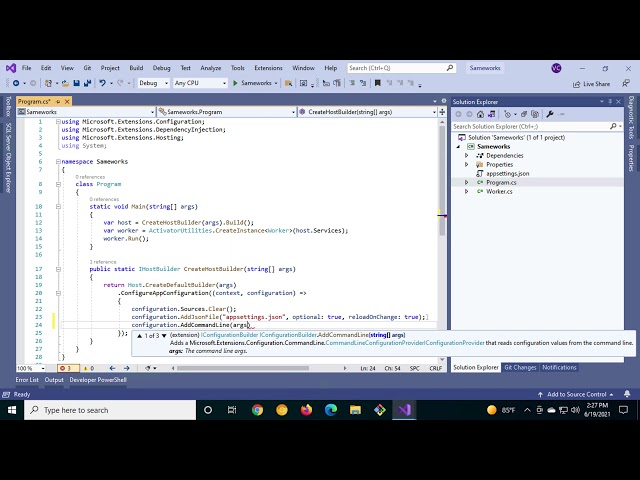Click the Live Share button

click(591, 84)
